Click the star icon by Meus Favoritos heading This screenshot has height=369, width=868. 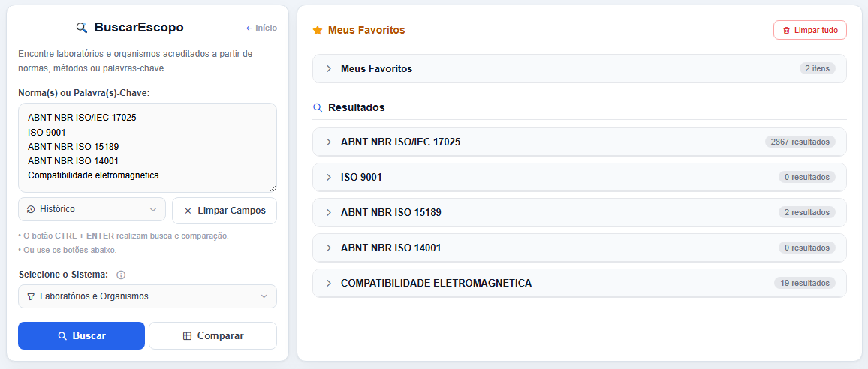pos(317,31)
